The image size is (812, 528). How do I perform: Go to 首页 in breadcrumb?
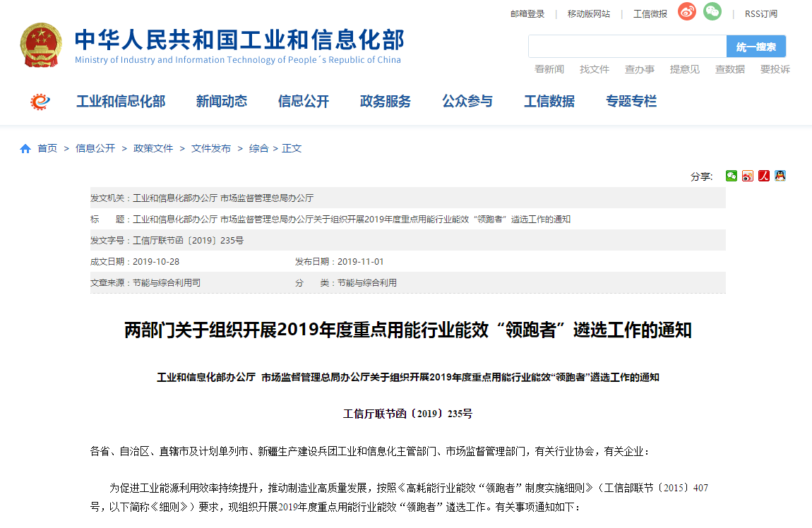(47, 148)
